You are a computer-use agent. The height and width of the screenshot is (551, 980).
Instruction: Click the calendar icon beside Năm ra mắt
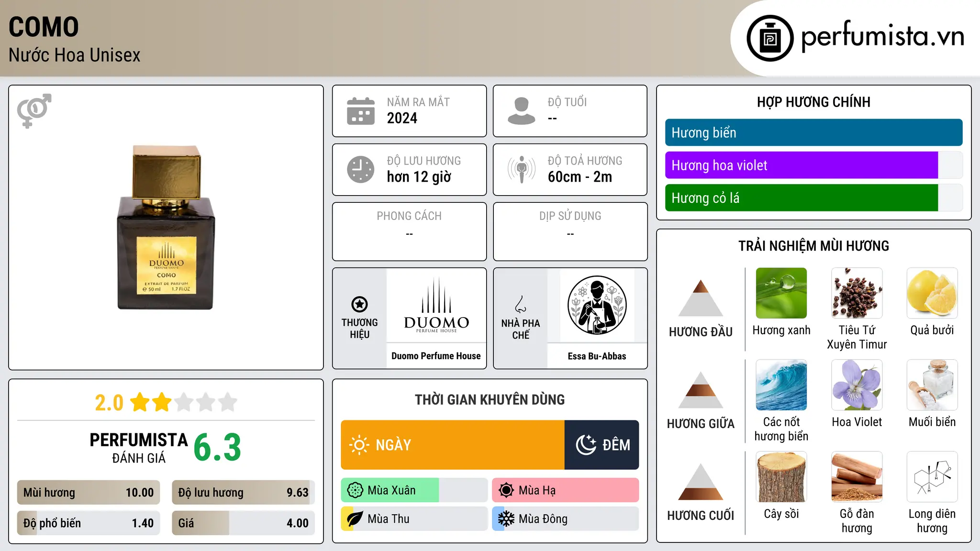point(361,111)
